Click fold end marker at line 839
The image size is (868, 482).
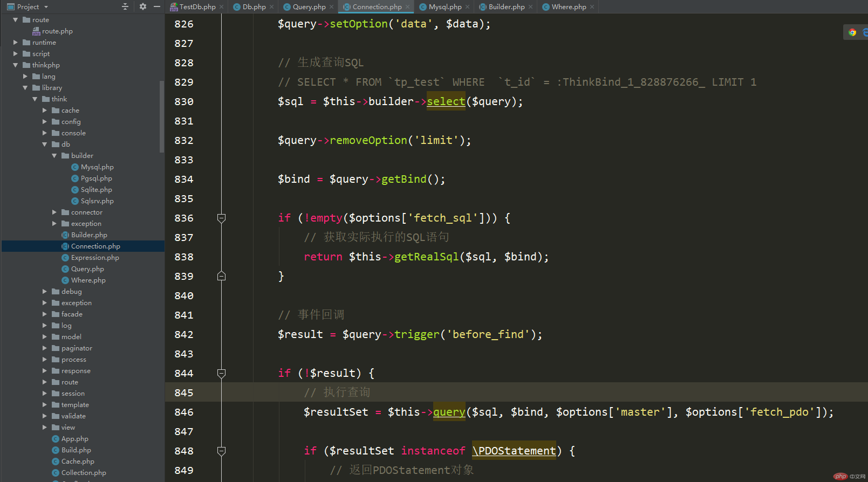pos(221,276)
